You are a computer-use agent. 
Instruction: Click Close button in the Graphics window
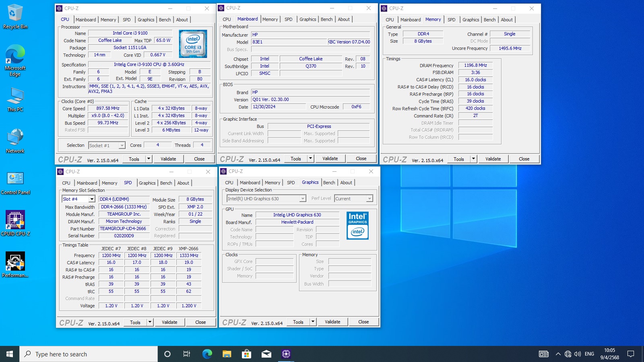(x=363, y=322)
